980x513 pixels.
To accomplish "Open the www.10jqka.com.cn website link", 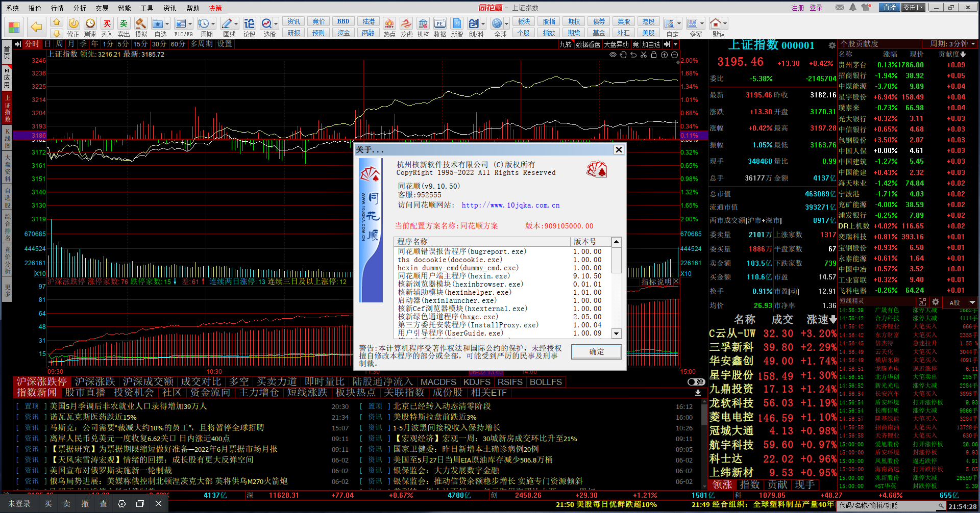I will pos(510,205).
